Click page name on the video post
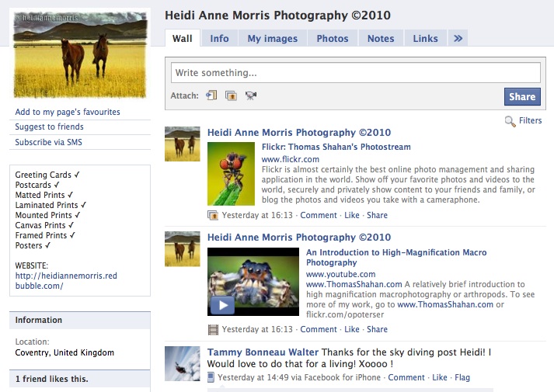 tap(299, 238)
